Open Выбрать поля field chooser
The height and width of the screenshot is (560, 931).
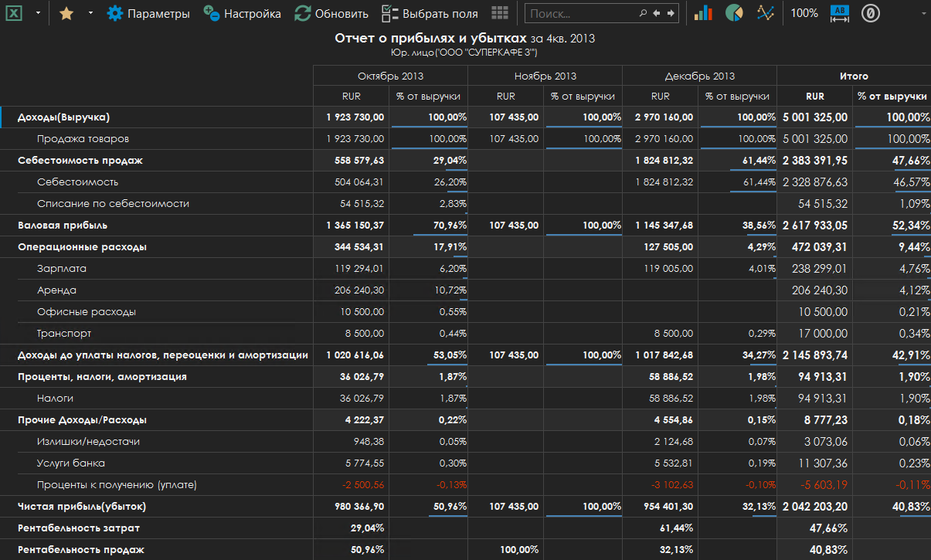click(x=430, y=13)
